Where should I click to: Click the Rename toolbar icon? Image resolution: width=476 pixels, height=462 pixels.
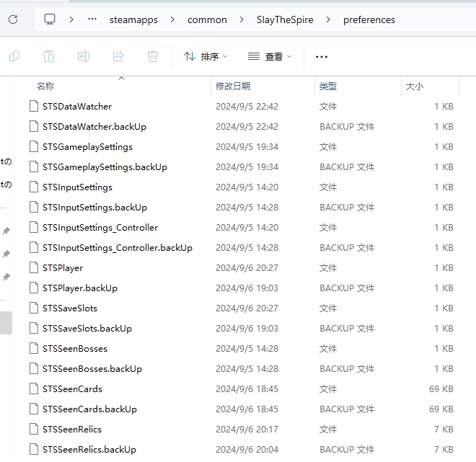coord(84,56)
